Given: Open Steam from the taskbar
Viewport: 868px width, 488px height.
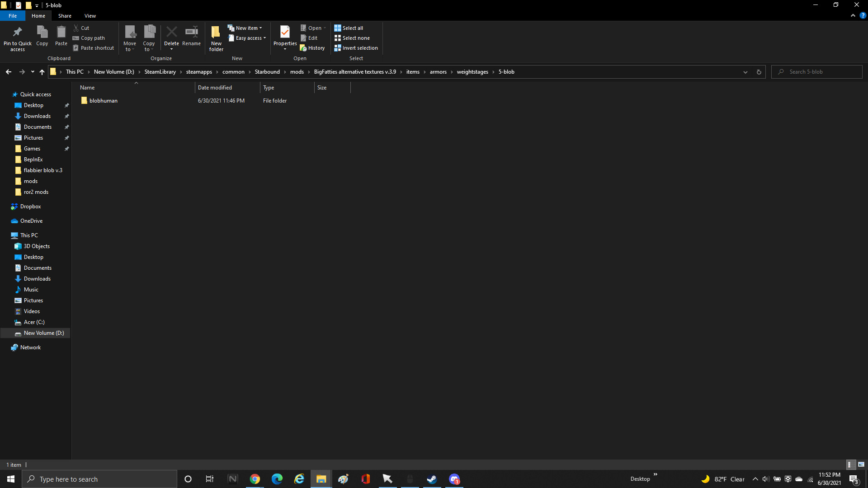Looking at the screenshot, I should (432, 479).
